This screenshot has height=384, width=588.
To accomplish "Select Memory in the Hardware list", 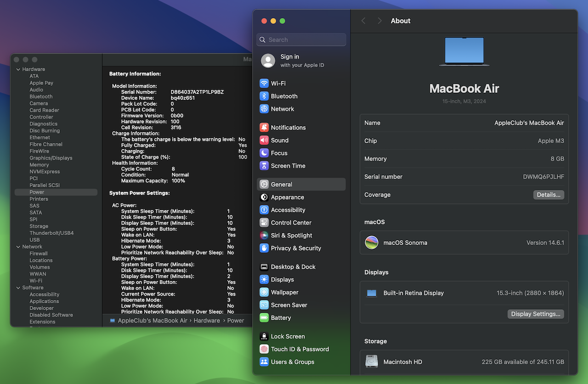I will coord(39,165).
